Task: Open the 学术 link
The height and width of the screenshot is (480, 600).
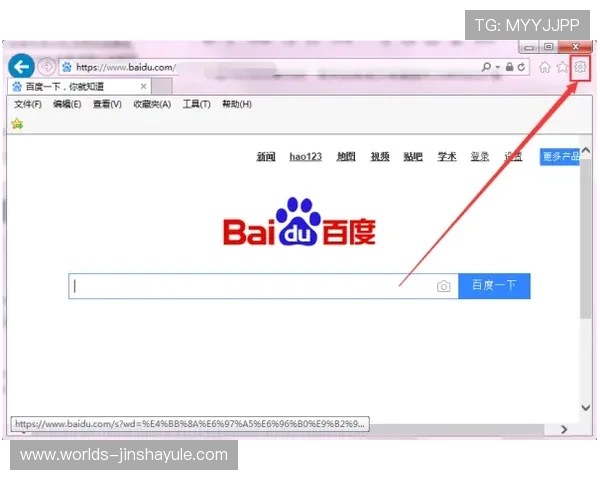Action: (447, 157)
